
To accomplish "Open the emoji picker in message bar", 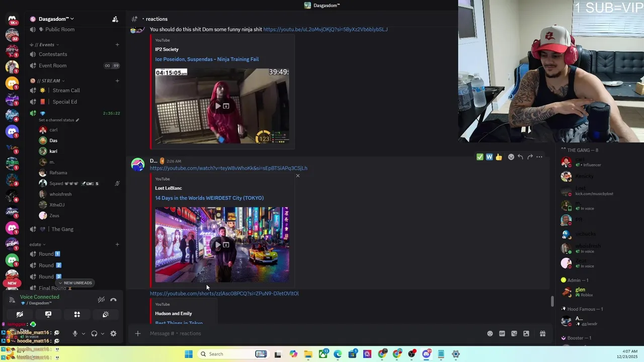I will click(490, 333).
